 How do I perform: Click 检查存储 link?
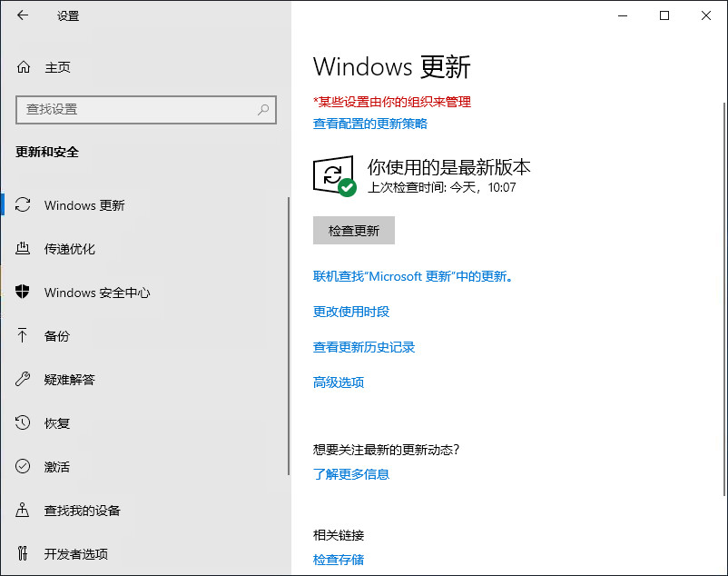tap(339, 560)
